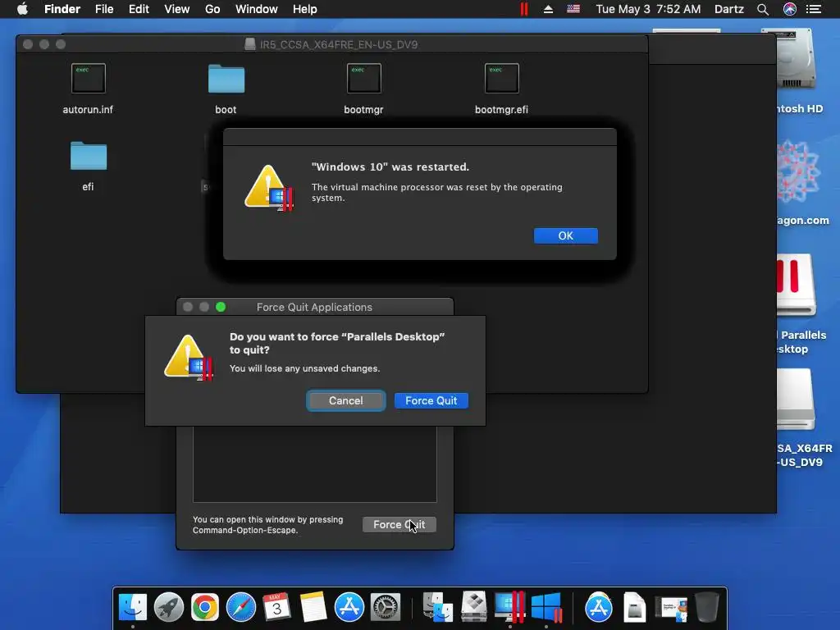Select the boot folder in Finder window
This screenshot has height=630, width=840.
226,79
